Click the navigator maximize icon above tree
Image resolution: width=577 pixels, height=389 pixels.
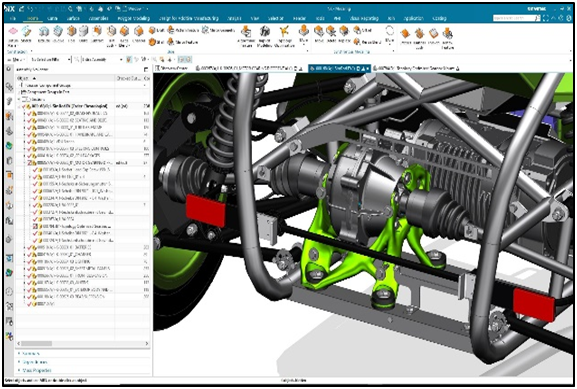coord(146,69)
